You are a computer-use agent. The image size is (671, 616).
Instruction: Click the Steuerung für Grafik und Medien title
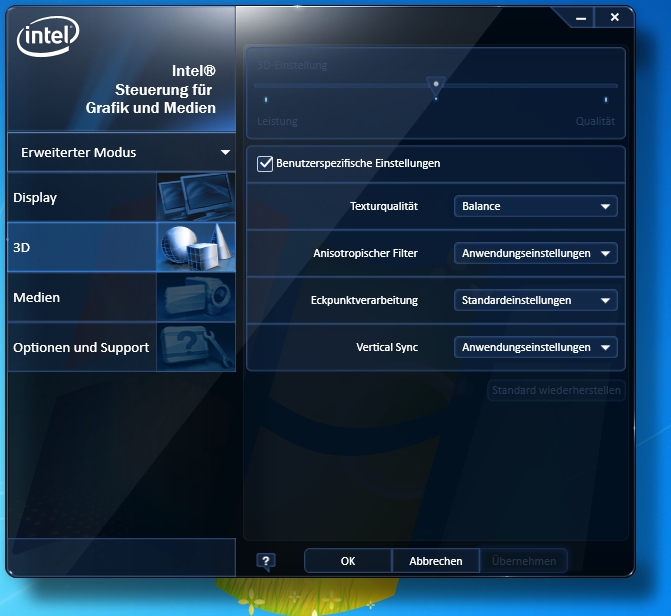tap(151, 99)
